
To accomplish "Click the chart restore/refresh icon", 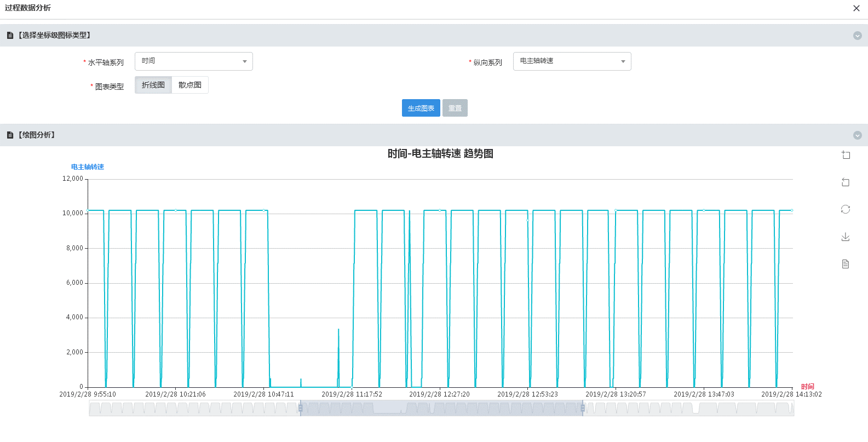I will 846,209.
